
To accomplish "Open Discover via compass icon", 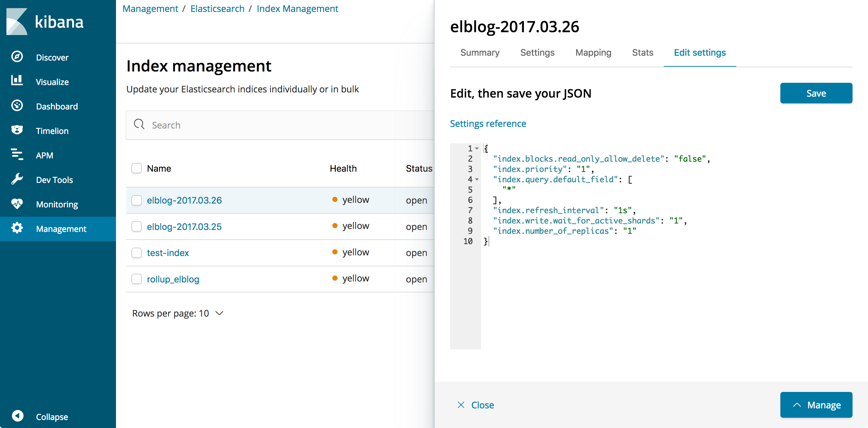I will tap(17, 57).
